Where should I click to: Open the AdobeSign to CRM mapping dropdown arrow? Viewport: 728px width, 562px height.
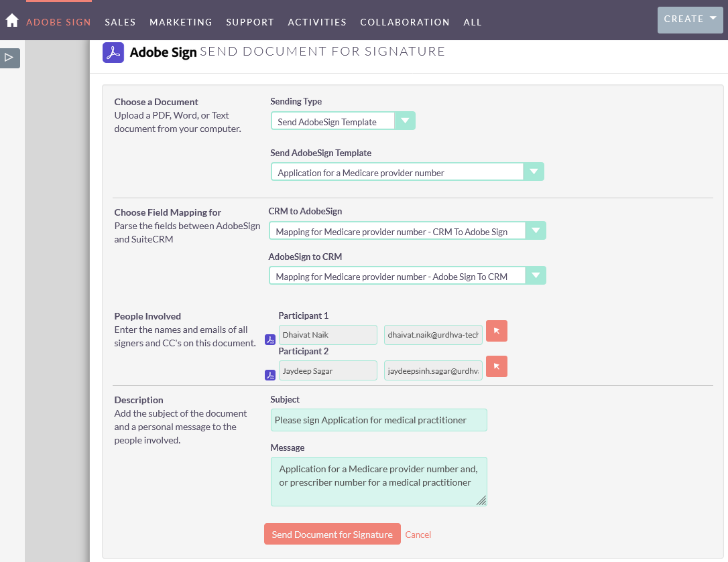click(536, 276)
